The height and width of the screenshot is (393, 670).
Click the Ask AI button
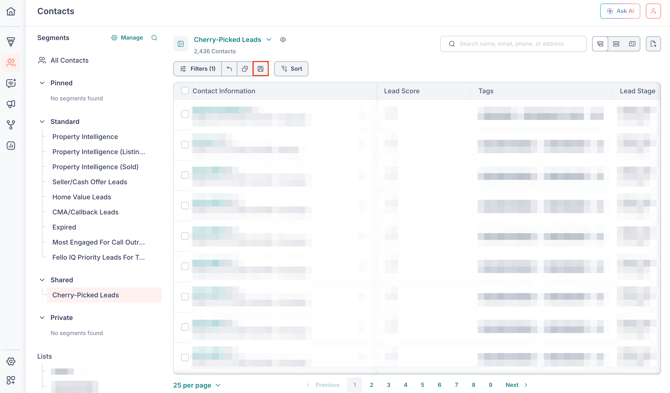[x=620, y=11]
